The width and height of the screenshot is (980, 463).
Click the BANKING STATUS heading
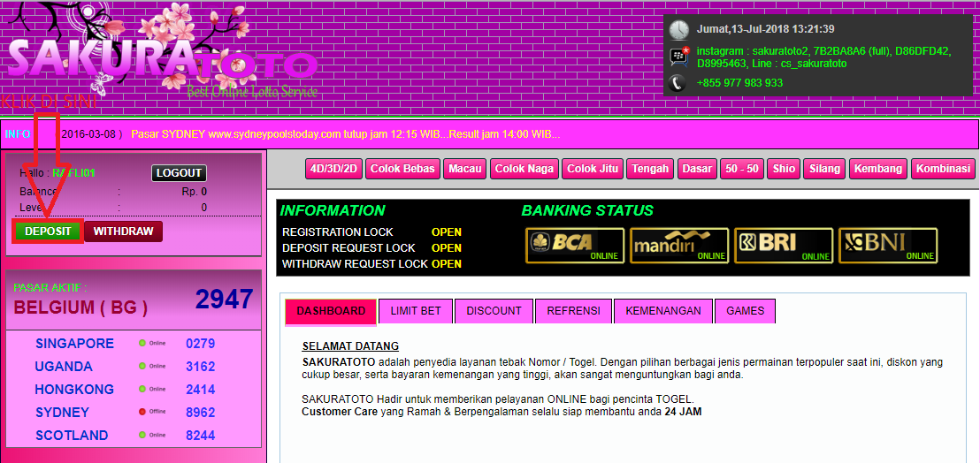(x=587, y=210)
